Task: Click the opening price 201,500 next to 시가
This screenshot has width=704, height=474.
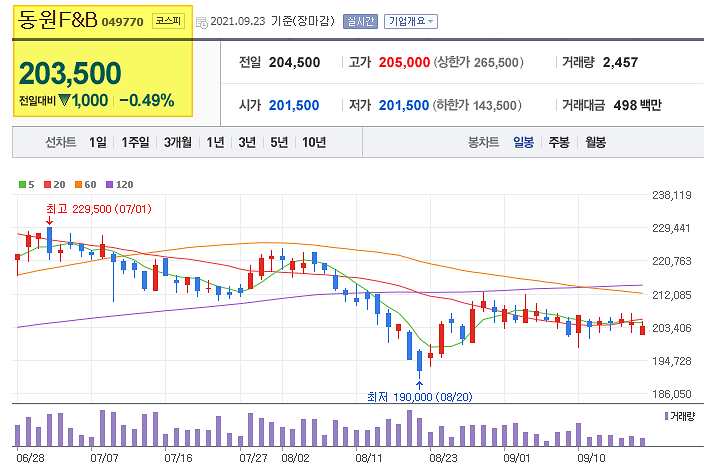Action: tap(294, 105)
